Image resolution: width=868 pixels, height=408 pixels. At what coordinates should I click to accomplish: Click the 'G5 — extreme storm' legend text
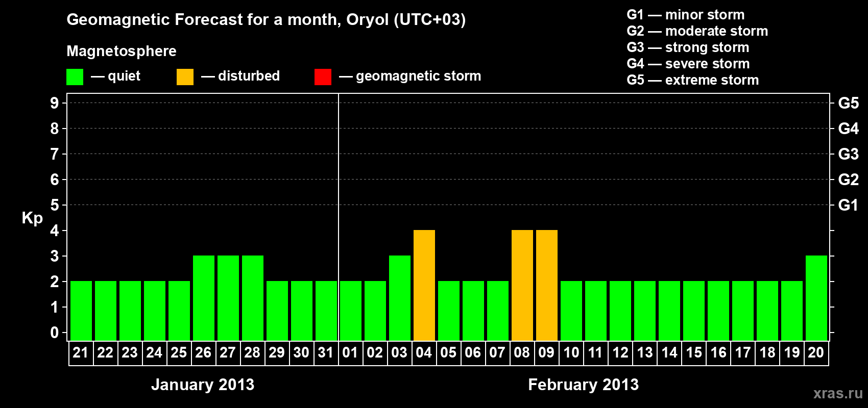pos(693,80)
